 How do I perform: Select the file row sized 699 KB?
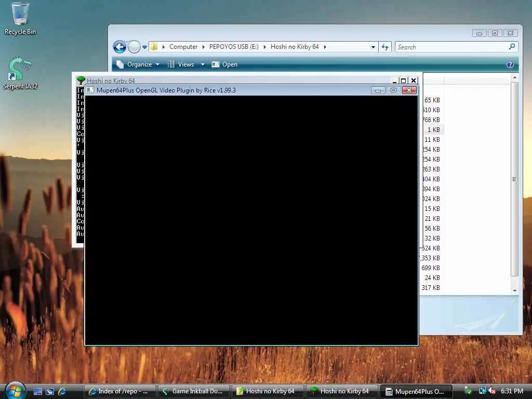pos(431,268)
